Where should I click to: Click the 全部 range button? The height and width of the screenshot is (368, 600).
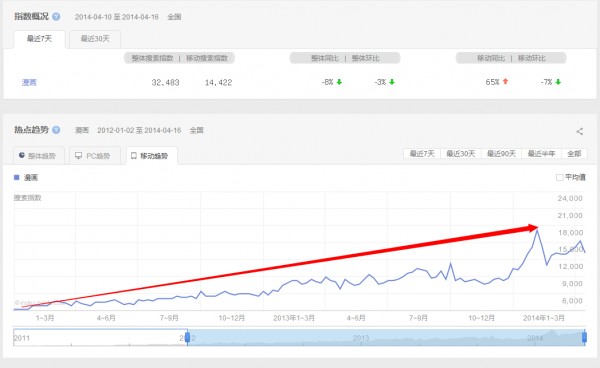point(574,154)
